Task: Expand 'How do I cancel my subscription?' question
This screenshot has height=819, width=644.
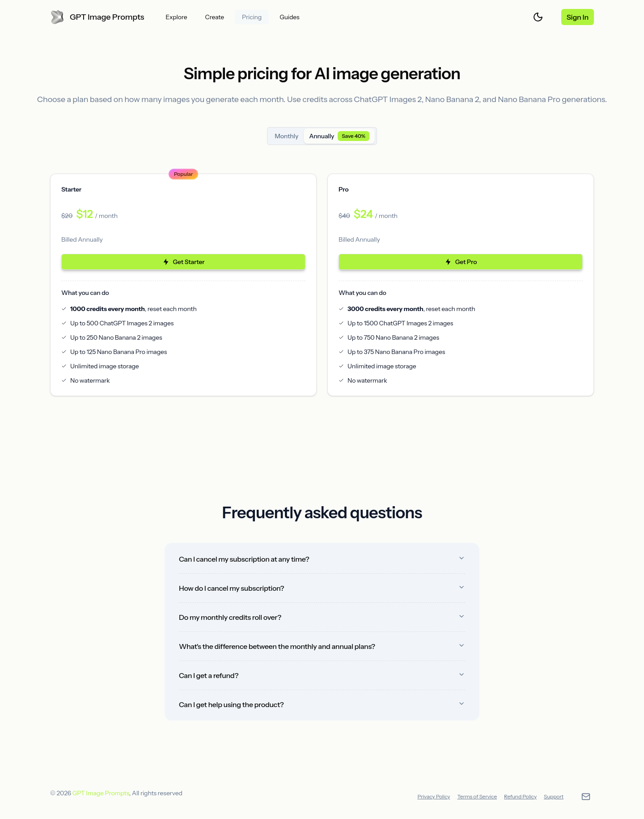Action: click(x=322, y=588)
